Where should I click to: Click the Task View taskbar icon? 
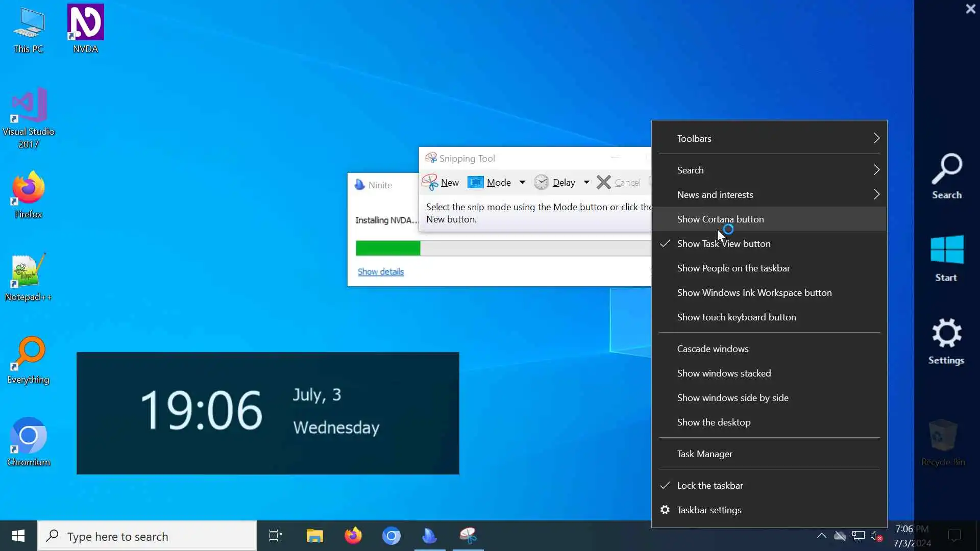click(276, 536)
